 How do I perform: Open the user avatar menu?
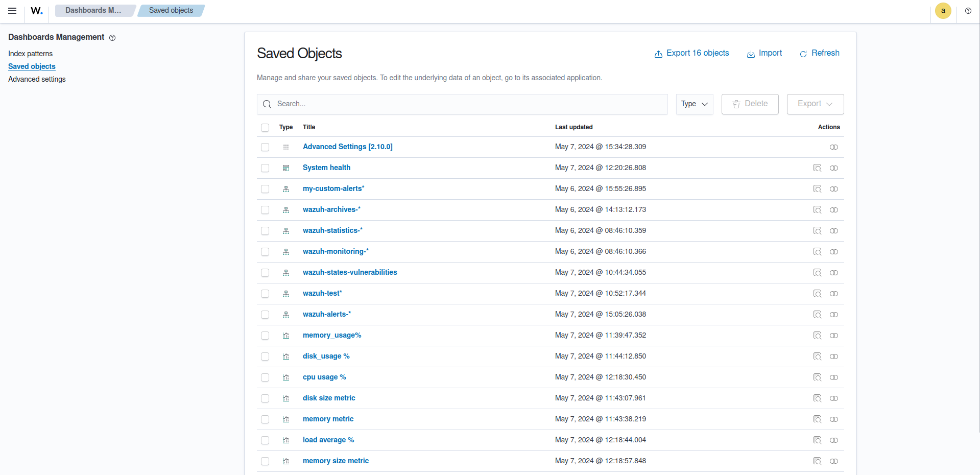943,11
